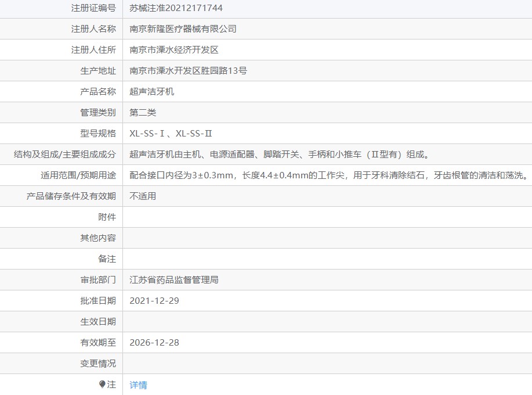Click management category value 第二类
Viewport: 532px width, 395px height.
[143, 113]
